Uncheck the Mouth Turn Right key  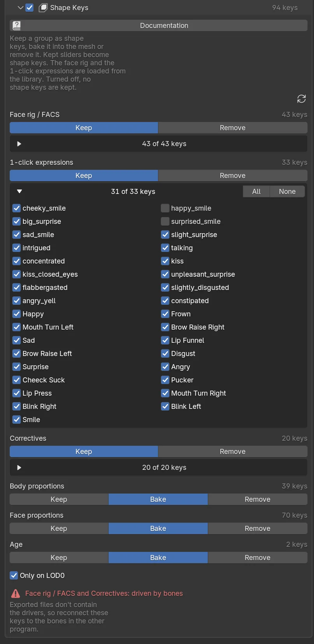(165, 393)
